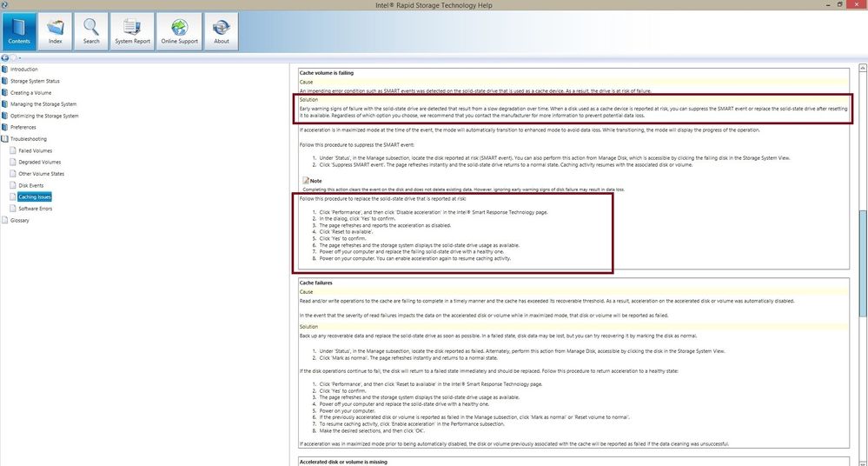Image resolution: width=868 pixels, height=466 pixels.
Task: Select the Preferences topic
Action: 23,128
